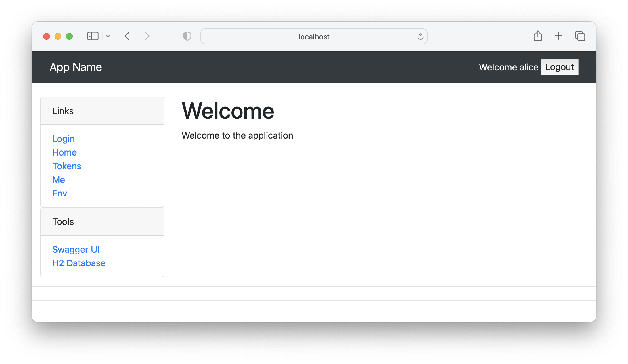Viewport: 628px width, 364px height.
Task: Click the page reload icon
Action: coord(420,36)
